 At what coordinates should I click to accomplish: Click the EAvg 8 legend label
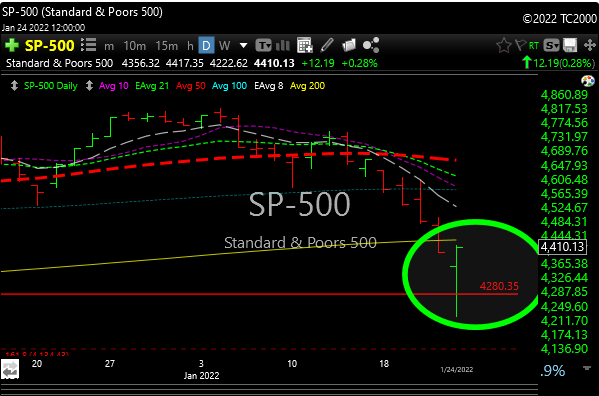pos(269,86)
